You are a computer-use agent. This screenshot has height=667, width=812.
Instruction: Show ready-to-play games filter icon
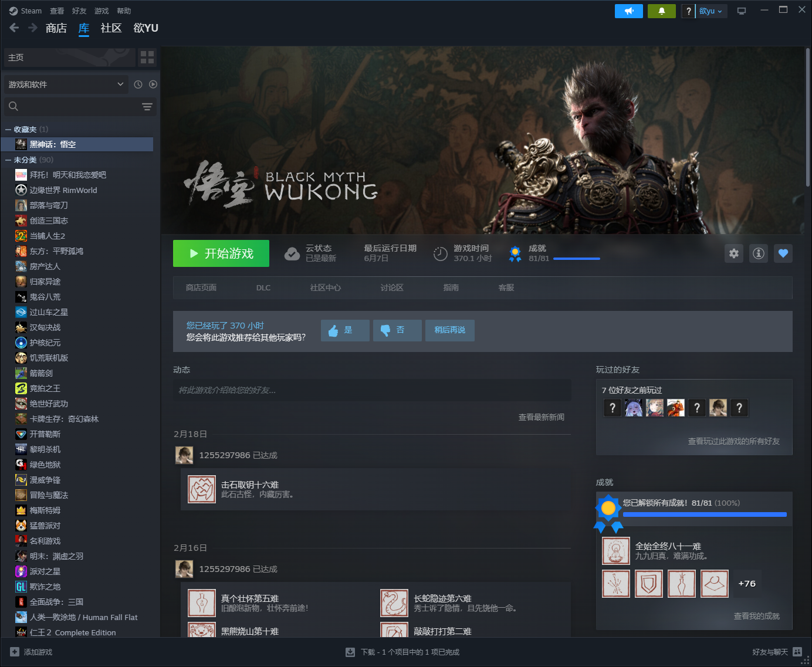tap(153, 84)
